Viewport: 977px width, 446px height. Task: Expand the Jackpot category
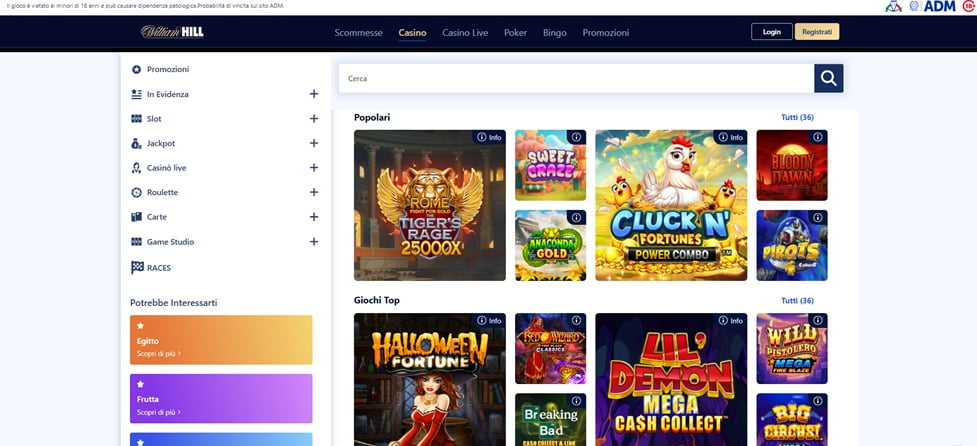pos(314,143)
